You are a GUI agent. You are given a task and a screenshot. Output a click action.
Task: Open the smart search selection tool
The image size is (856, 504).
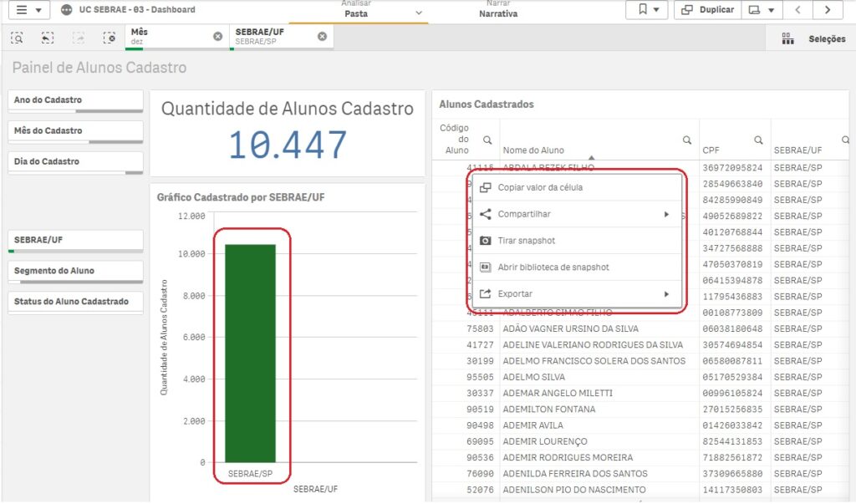tap(17, 38)
